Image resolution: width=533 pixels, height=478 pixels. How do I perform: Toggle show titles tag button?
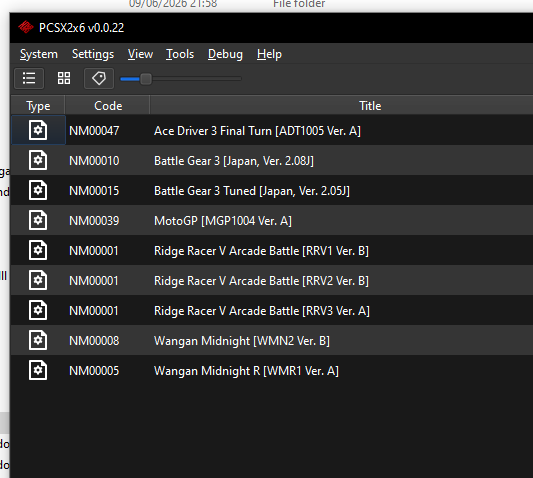(99, 79)
